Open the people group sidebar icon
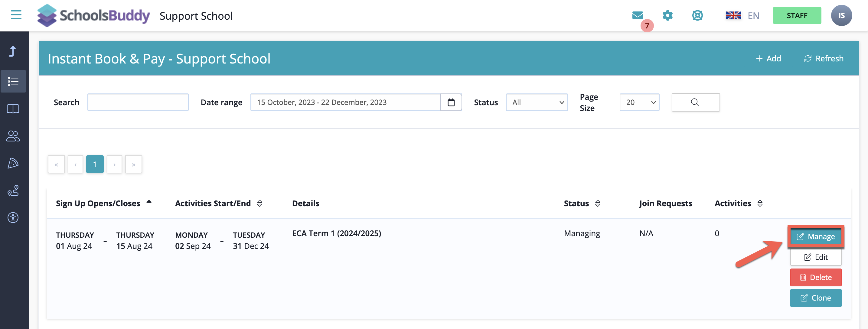Screen dimensions: 868x329 (13, 136)
